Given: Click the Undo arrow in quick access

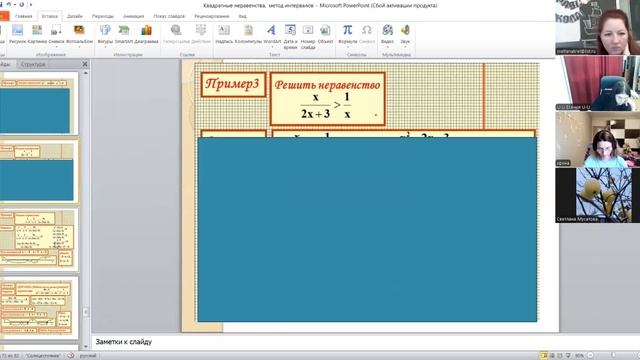Looking at the screenshot, I should [9, 4].
